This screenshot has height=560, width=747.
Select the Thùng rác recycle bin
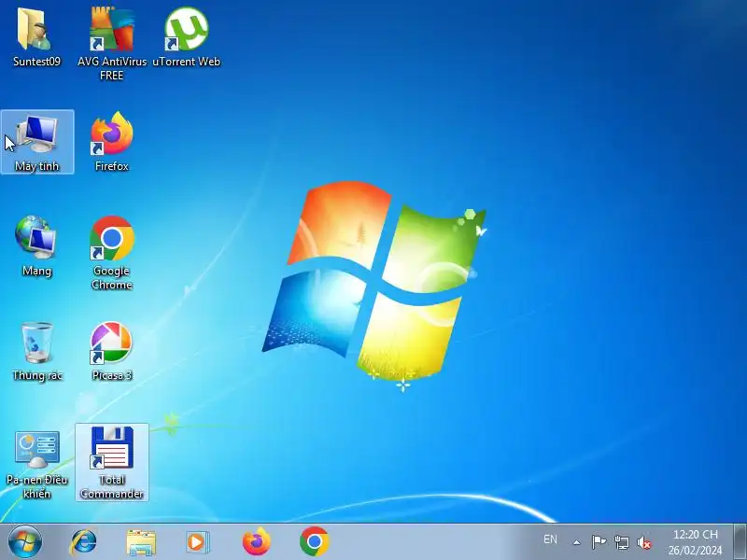coord(36,352)
